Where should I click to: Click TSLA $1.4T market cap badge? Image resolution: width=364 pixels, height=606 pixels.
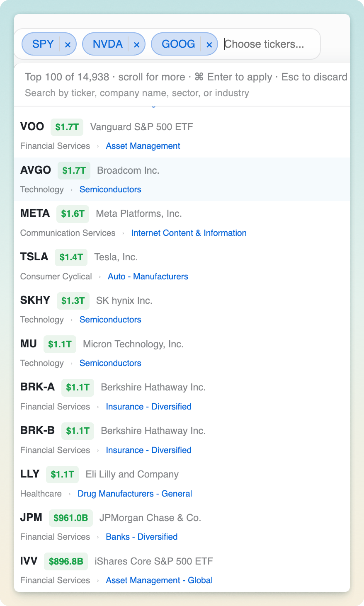pos(71,257)
